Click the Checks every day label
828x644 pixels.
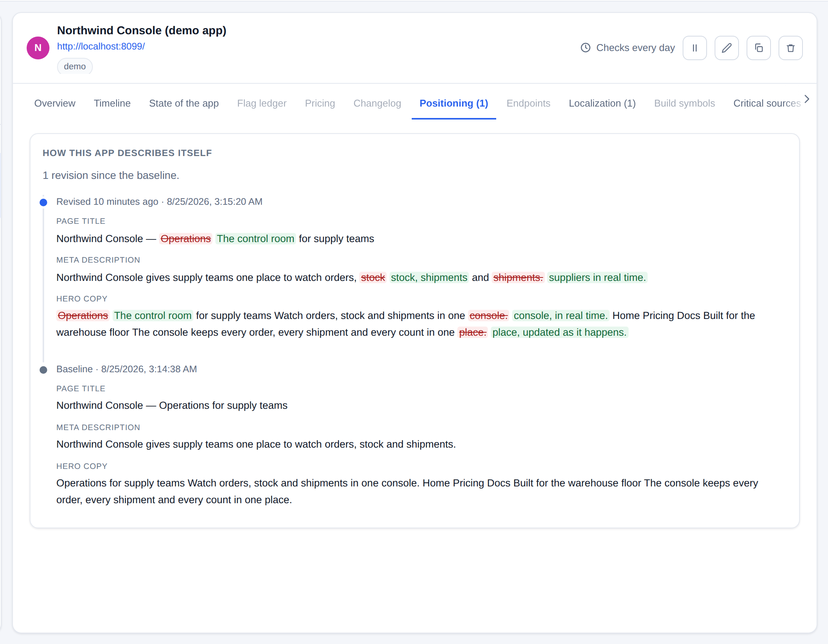tap(635, 48)
